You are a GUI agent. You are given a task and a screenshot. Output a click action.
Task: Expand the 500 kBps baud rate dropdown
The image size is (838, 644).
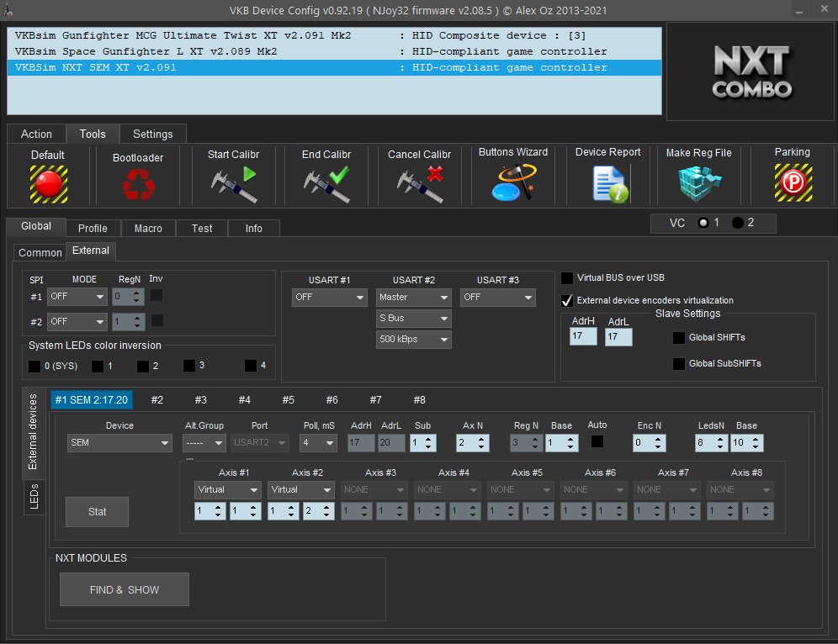pyautogui.click(x=413, y=340)
